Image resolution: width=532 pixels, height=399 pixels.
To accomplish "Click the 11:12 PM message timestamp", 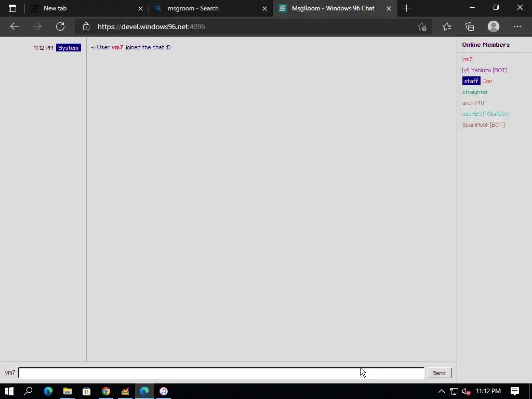I will pyautogui.click(x=44, y=48).
